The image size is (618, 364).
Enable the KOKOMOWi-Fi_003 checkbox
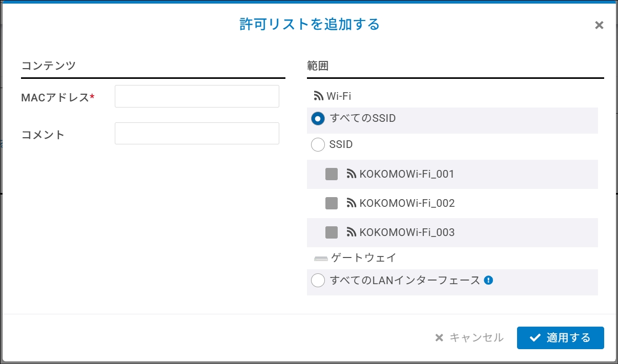point(332,232)
